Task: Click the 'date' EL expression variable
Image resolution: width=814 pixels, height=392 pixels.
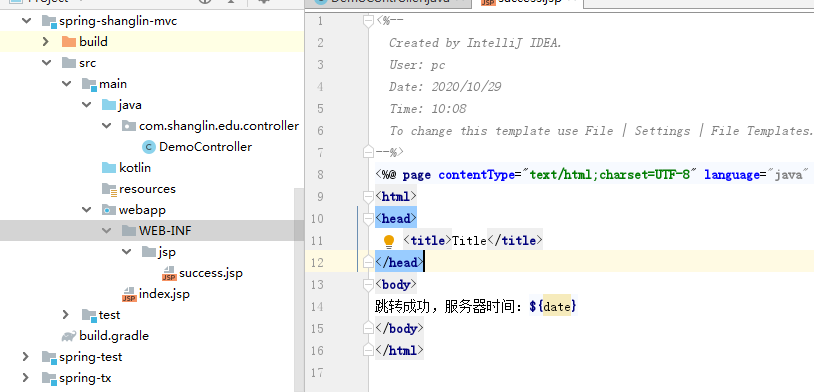Action: [x=557, y=307]
